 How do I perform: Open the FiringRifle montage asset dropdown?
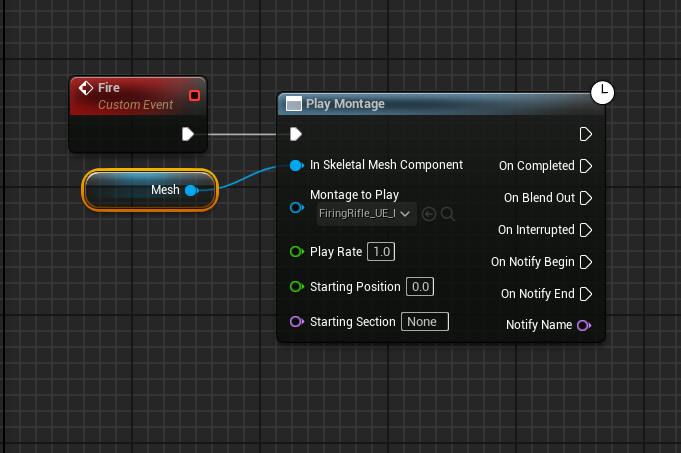[x=367, y=214]
